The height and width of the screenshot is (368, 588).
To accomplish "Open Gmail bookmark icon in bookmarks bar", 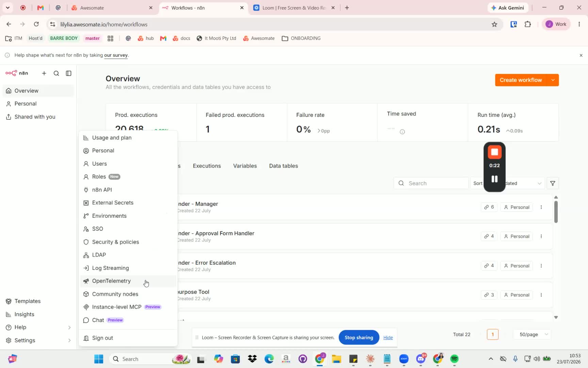I will coord(163,39).
